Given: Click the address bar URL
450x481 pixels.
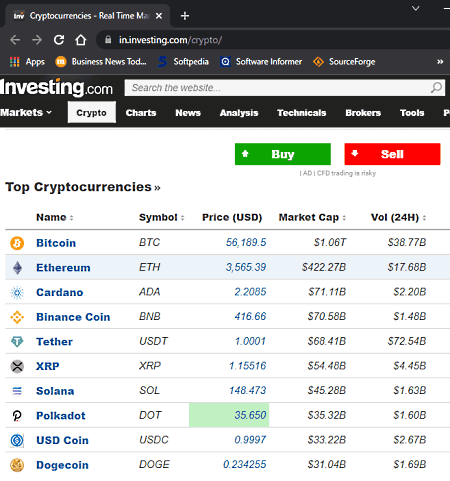Looking at the screenshot, I should 170,40.
